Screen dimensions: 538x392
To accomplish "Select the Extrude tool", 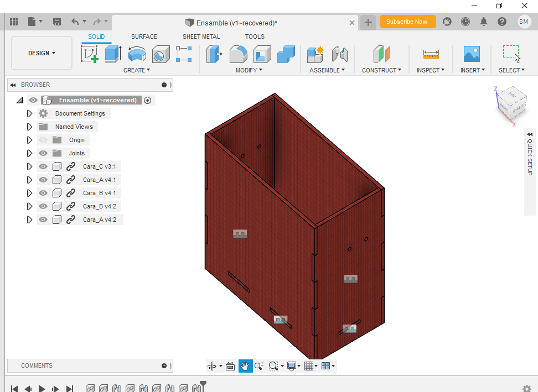I will (x=113, y=54).
